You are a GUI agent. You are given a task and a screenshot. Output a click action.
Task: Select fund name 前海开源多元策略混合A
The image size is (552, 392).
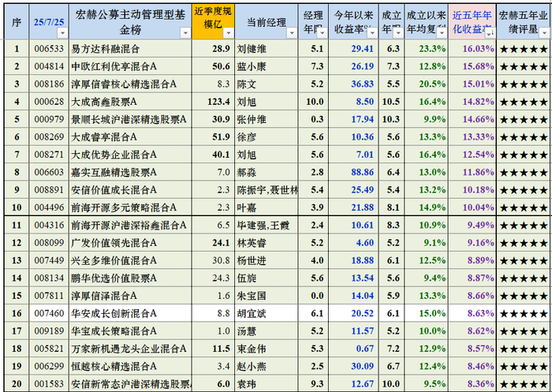pyautogui.click(x=124, y=207)
